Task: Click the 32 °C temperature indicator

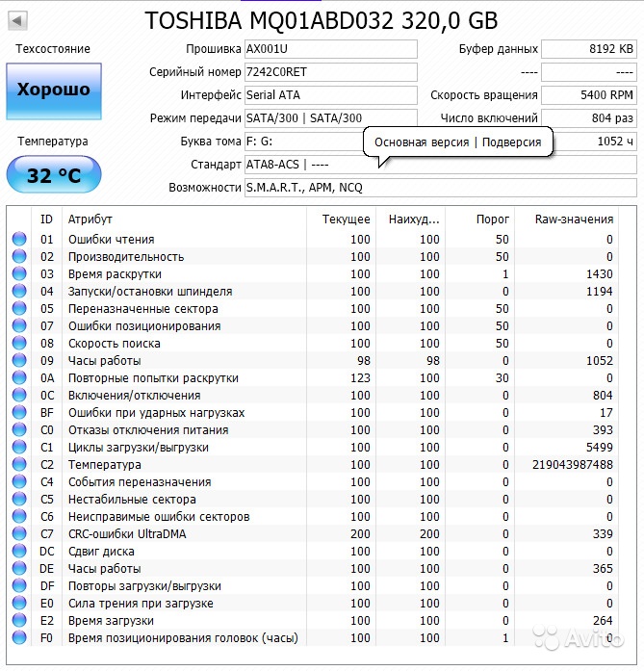Action: click(54, 174)
